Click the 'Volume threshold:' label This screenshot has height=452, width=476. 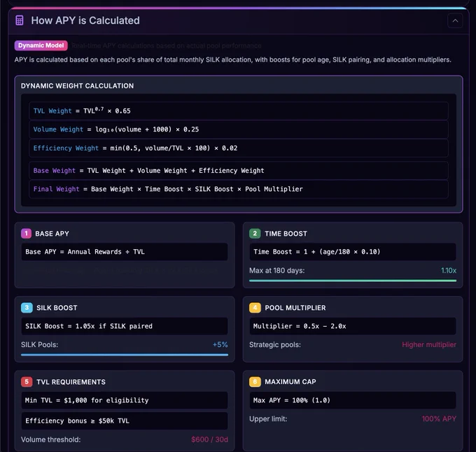[x=50, y=439]
